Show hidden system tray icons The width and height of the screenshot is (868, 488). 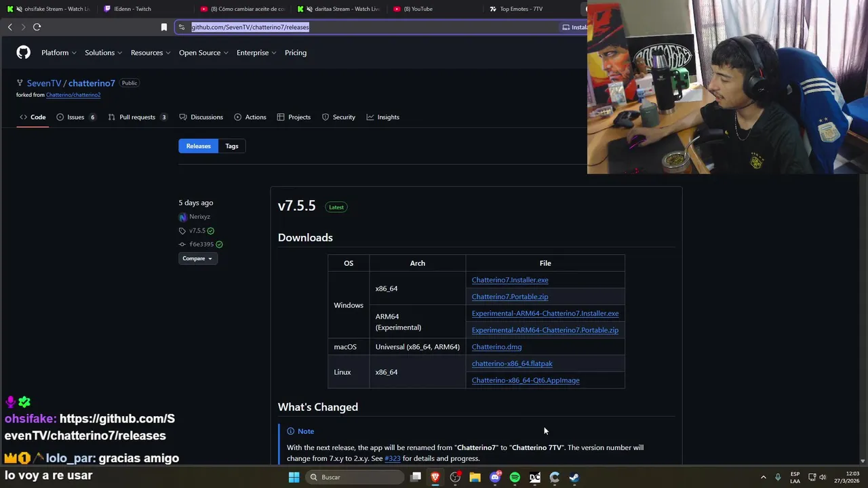pyautogui.click(x=763, y=477)
